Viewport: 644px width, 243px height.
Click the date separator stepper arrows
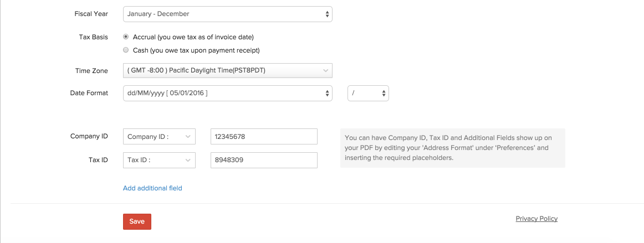point(384,93)
